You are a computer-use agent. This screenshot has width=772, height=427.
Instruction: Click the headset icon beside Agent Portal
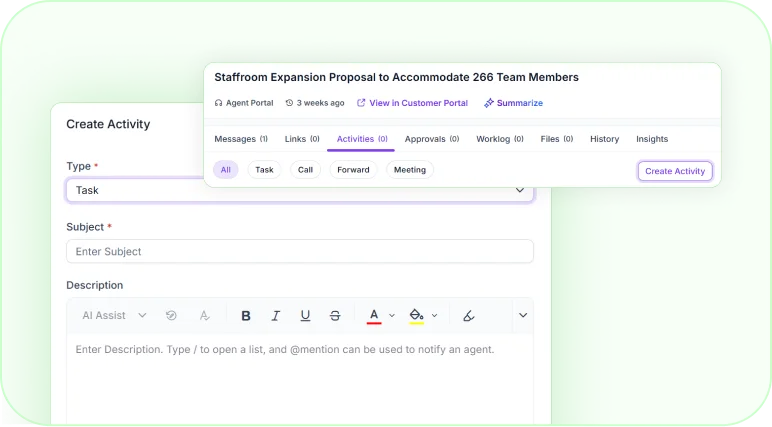click(219, 103)
